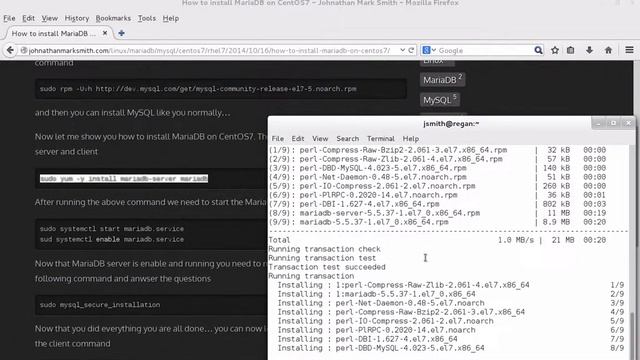
Task: Open the MariaDB tag link
Action: click(x=442, y=80)
